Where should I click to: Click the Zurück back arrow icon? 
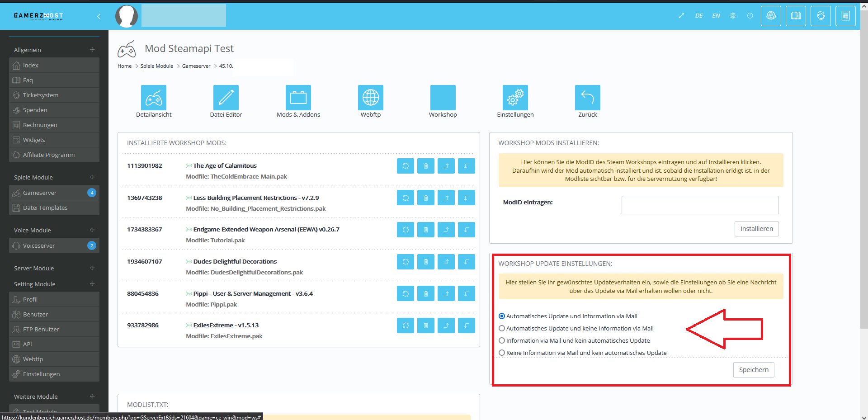click(587, 98)
